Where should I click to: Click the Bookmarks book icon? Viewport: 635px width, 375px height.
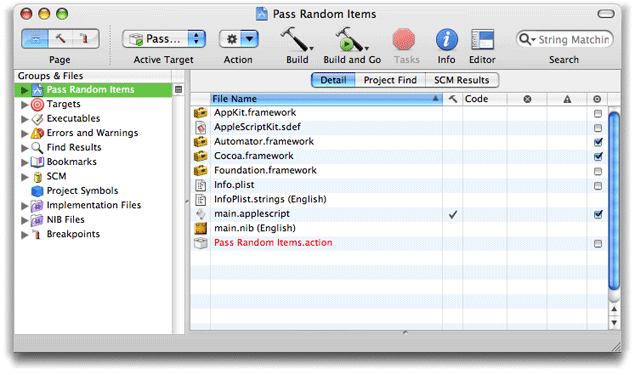coord(37,162)
